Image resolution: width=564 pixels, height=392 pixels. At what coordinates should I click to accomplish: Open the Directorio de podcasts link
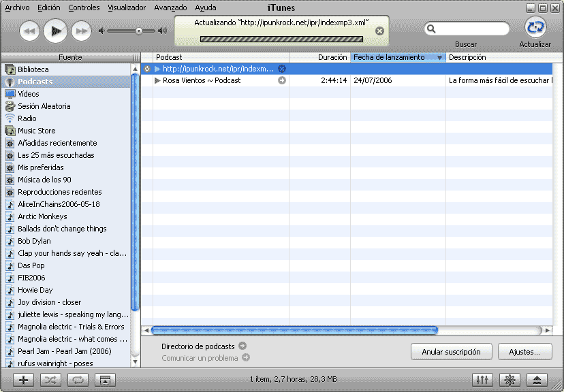[x=204, y=346]
